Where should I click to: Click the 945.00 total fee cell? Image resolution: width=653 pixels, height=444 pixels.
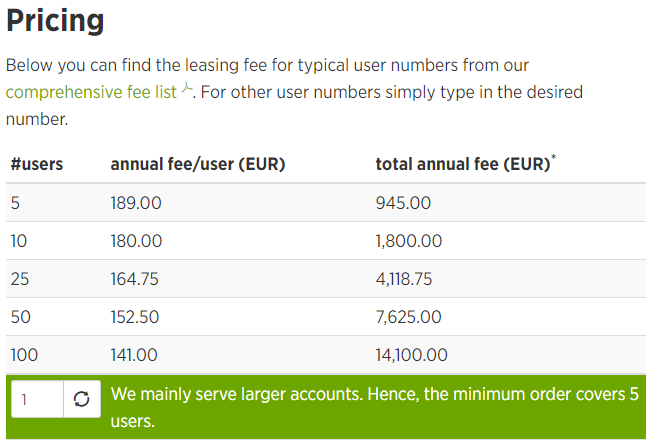[403, 203]
